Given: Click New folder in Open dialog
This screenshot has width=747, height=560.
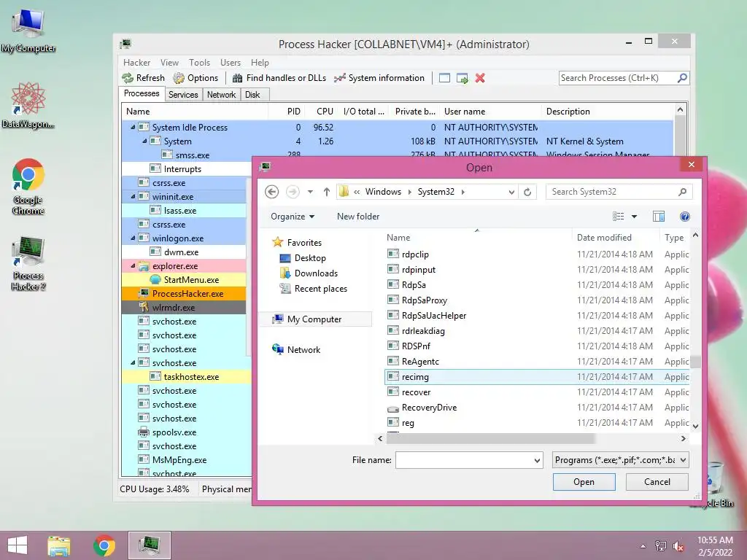Looking at the screenshot, I should (358, 217).
